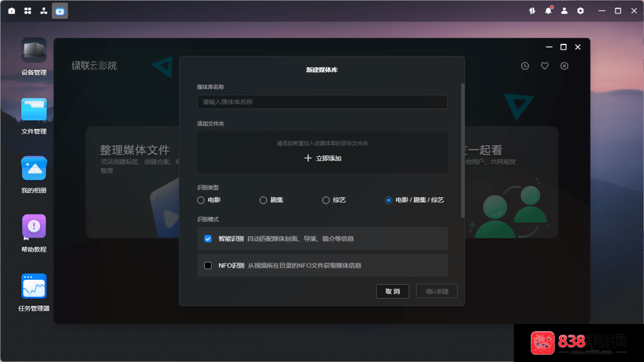Image resolution: width=644 pixels, height=362 pixels.
Task: Click the network topology icon in top bar
Action: 44,11
